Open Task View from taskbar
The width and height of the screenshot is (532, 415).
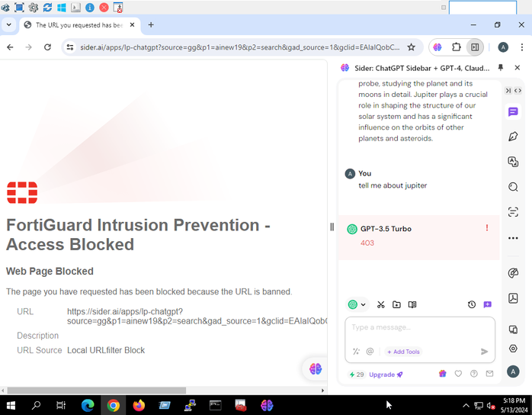[61, 405]
